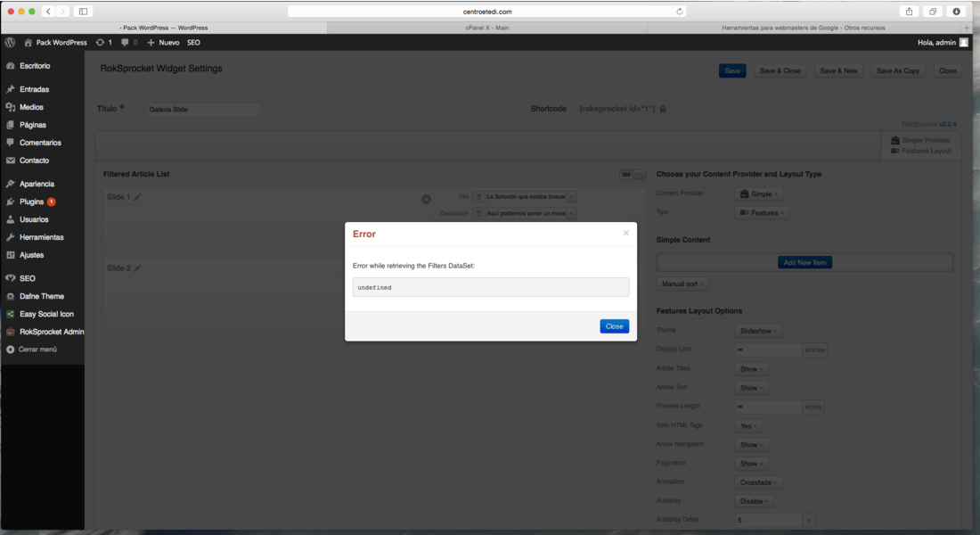Switch to the blue list view toggle
980x535 pixels.
(x=625, y=175)
